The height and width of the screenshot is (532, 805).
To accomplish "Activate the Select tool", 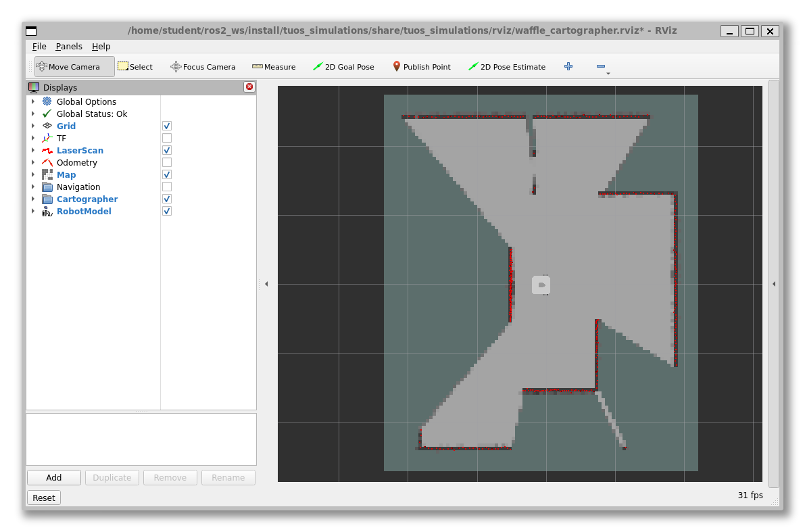I will tap(135, 67).
